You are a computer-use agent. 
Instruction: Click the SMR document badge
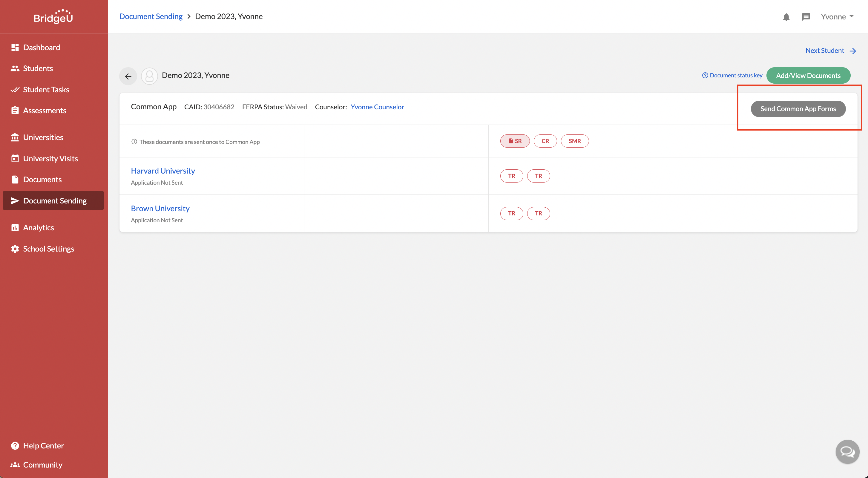(x=575, y=141)
